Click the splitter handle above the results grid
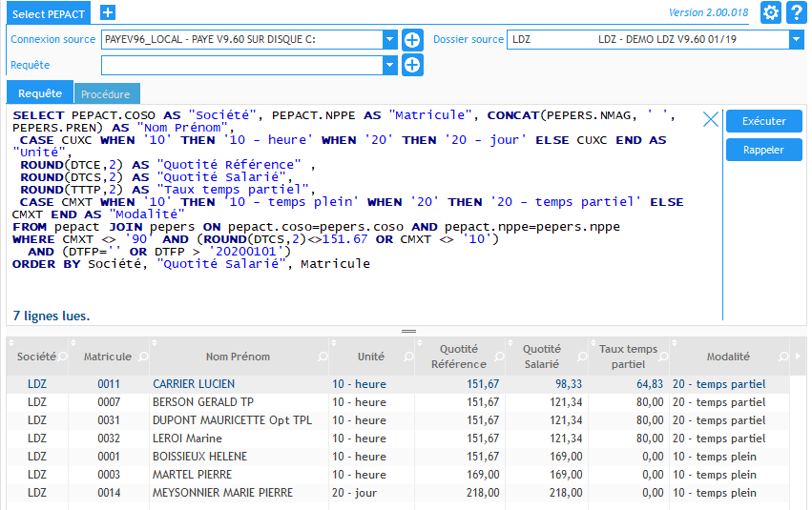The image size is (812, 510). click(408, 331)
